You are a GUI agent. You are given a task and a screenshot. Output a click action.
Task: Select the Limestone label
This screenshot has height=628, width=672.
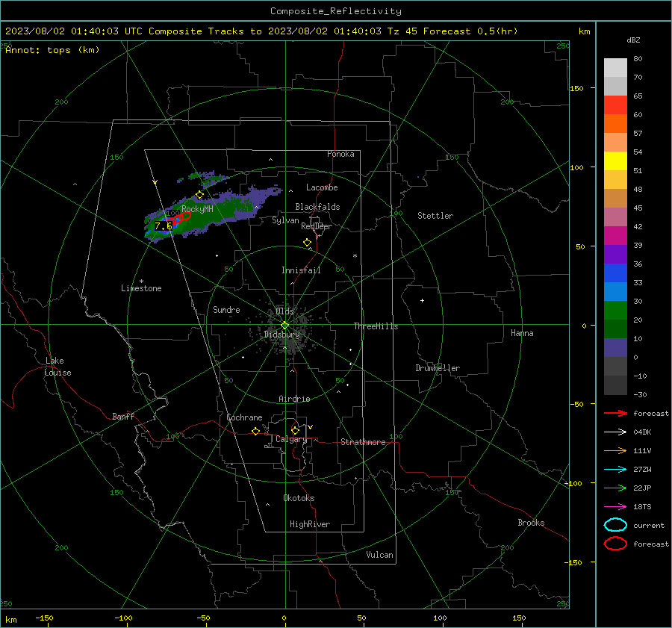tap(141, 288)
